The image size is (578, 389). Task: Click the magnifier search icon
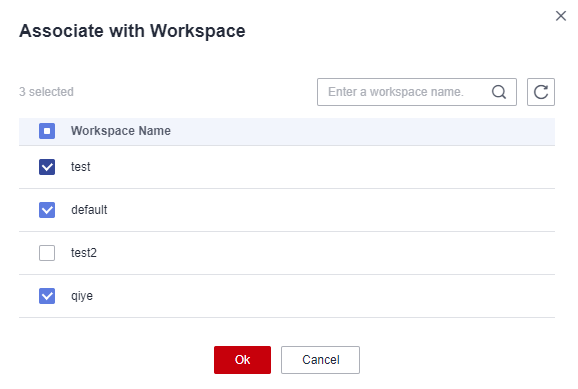coord(499,92)
